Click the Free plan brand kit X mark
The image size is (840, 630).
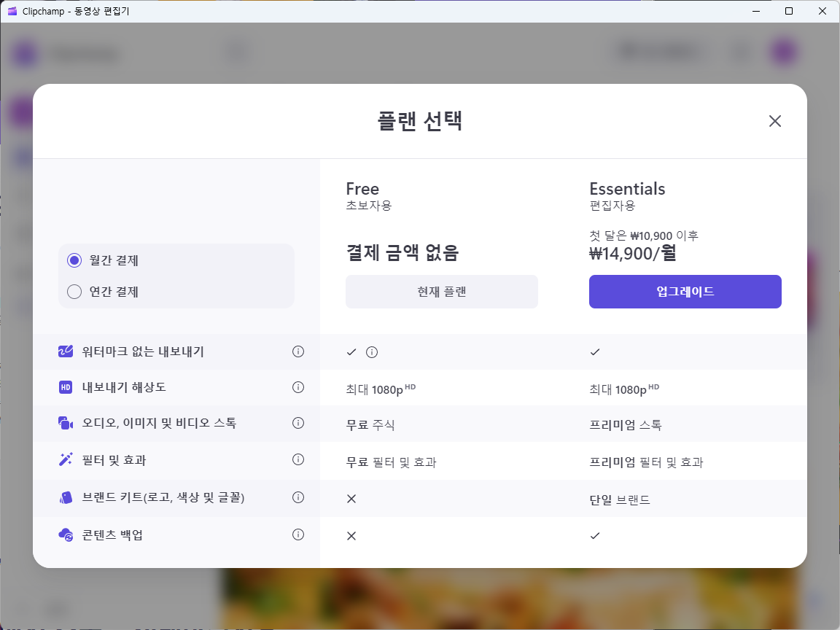[351, 499]
